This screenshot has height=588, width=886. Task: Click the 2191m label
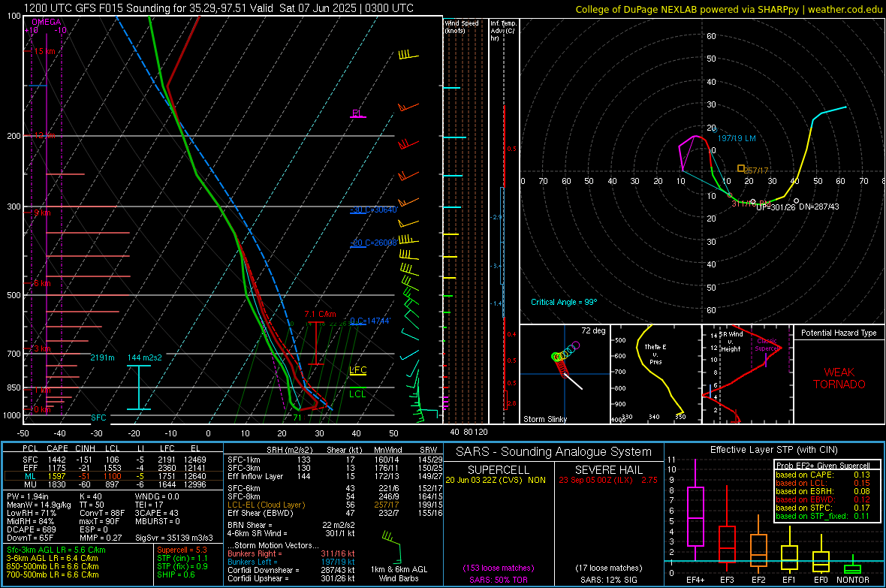[x=102, y=357]
